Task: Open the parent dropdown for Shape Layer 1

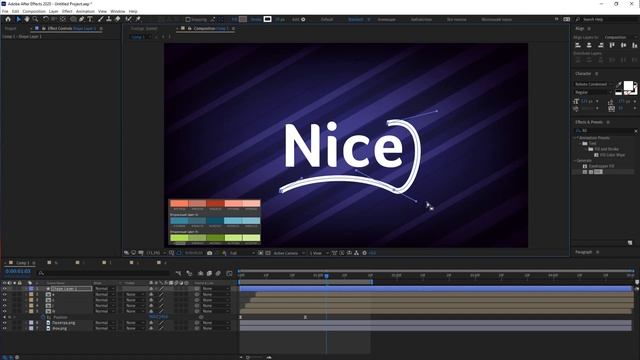Action: [216, 289]
